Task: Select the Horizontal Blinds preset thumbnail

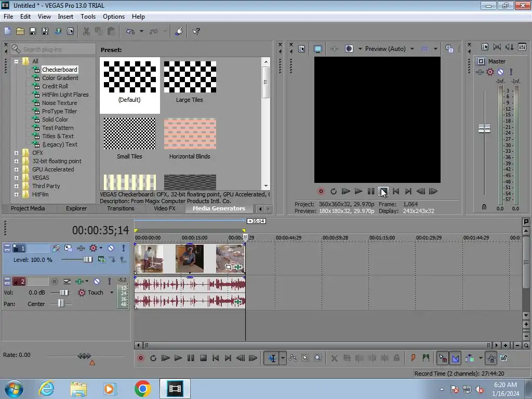Action: pos(190,134)
